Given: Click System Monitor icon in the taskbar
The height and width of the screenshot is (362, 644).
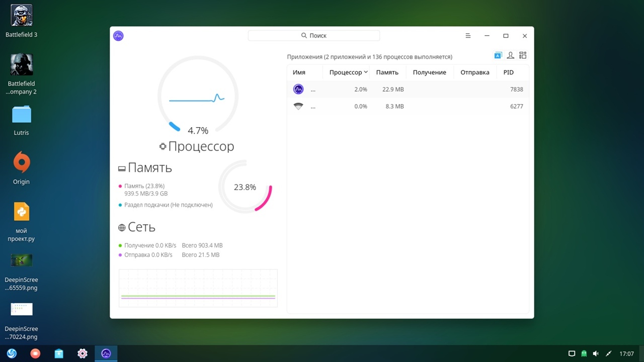Looking at the screenshot, I should [106, 353].
